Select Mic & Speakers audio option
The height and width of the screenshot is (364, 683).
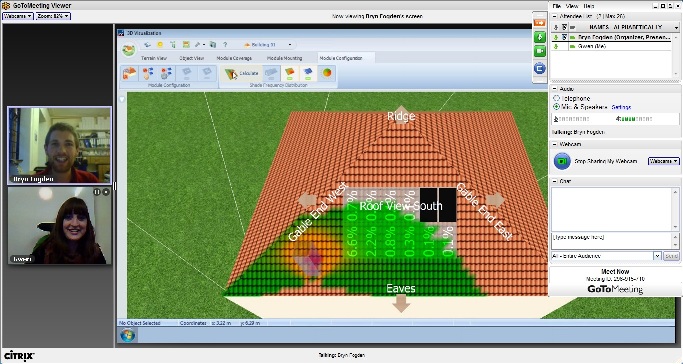pyautogui.click(x=556, y=107)
